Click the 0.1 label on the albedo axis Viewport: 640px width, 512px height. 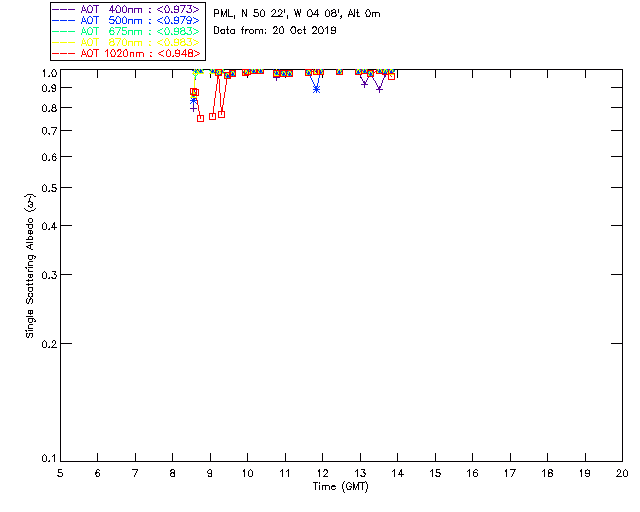pyautogui.click(x=49, y=459)
